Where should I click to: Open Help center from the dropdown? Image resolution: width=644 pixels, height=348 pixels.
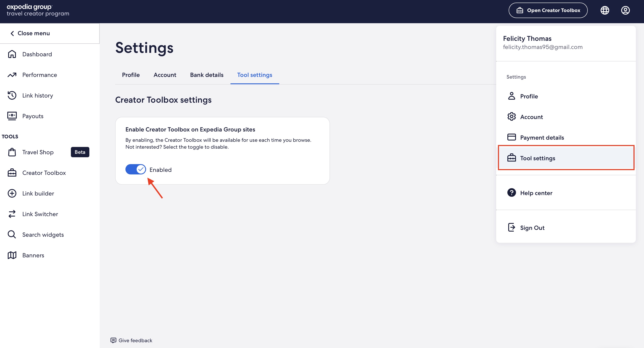[x=536, y=193]
